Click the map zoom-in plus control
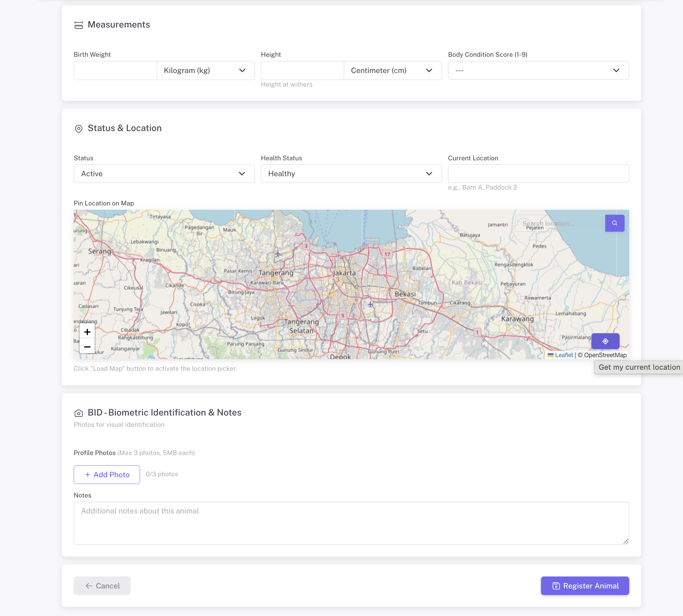Viewport: 683px width, 616px height. pos(87,332)
